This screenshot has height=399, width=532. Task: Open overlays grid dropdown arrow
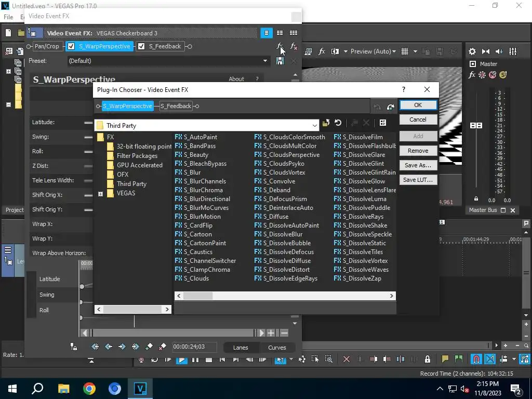(415, 51)
